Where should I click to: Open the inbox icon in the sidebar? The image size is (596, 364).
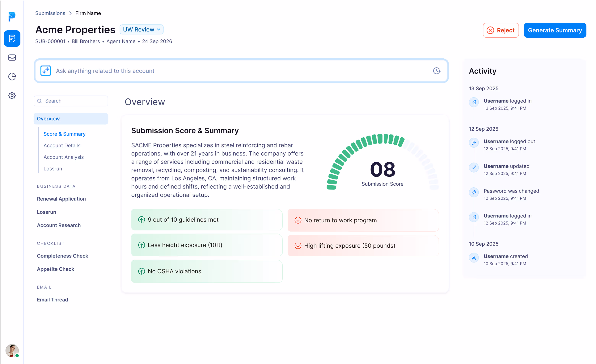coord(12,58)
